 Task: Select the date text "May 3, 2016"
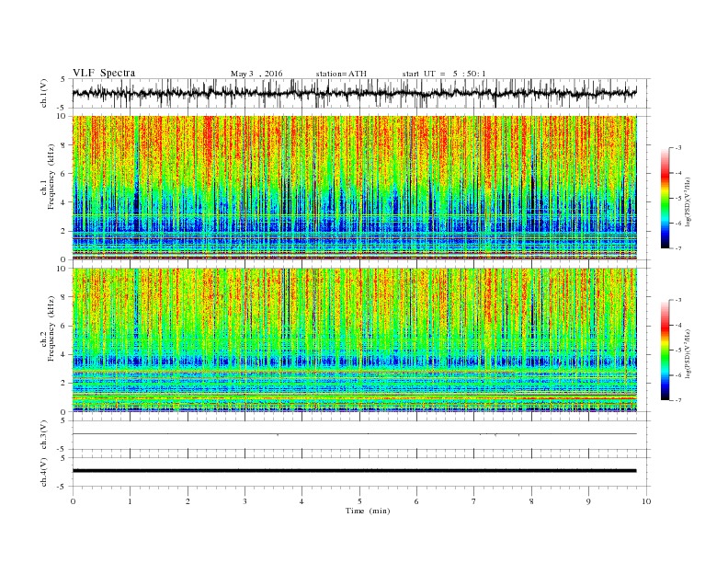point(256,74)
